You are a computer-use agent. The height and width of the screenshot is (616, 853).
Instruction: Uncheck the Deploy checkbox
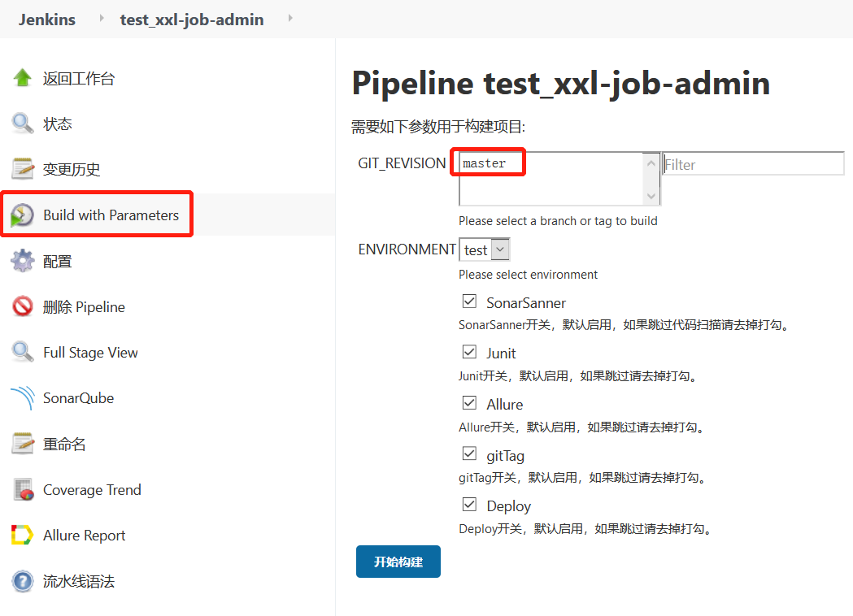(469, 505)
